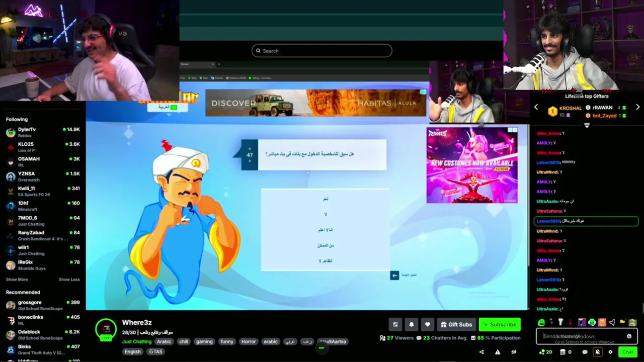Select second answer option in Akinator
The height and width of the screenshot is (362, 644).
coord(326,215)
